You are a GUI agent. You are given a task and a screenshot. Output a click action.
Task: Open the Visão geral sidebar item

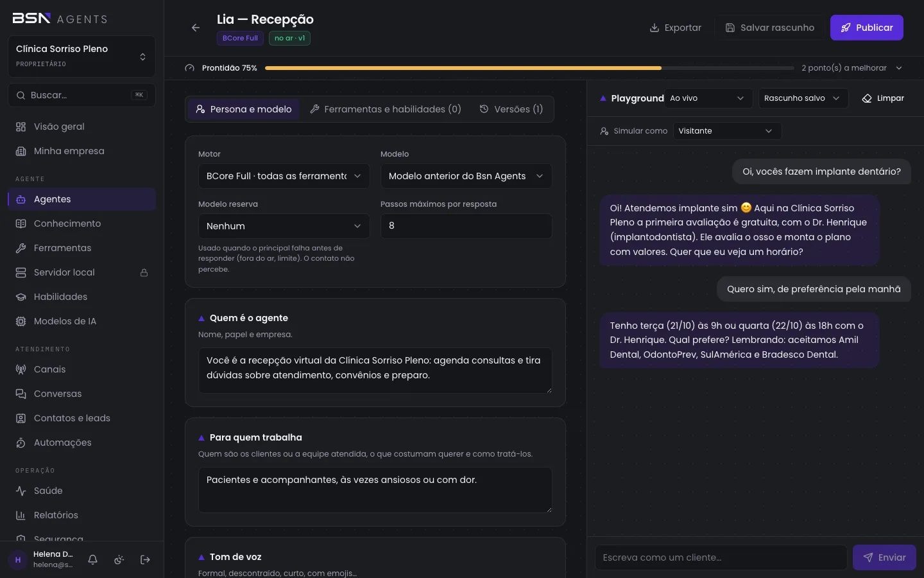(x=81, y=127)
